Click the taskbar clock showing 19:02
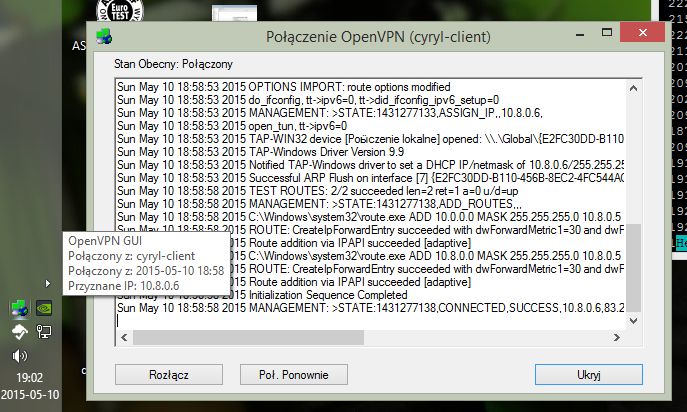 pyautogui.click(x=29, y=378)
